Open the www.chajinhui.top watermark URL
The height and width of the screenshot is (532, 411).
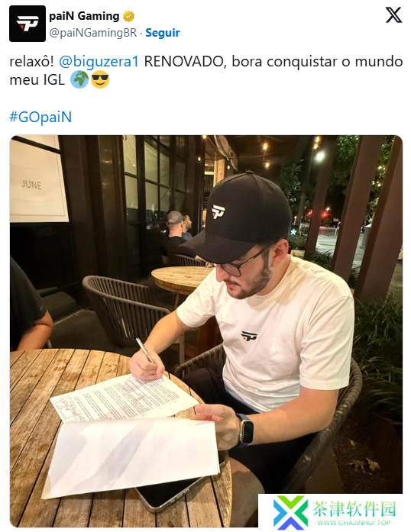click(x=354, y=523)
